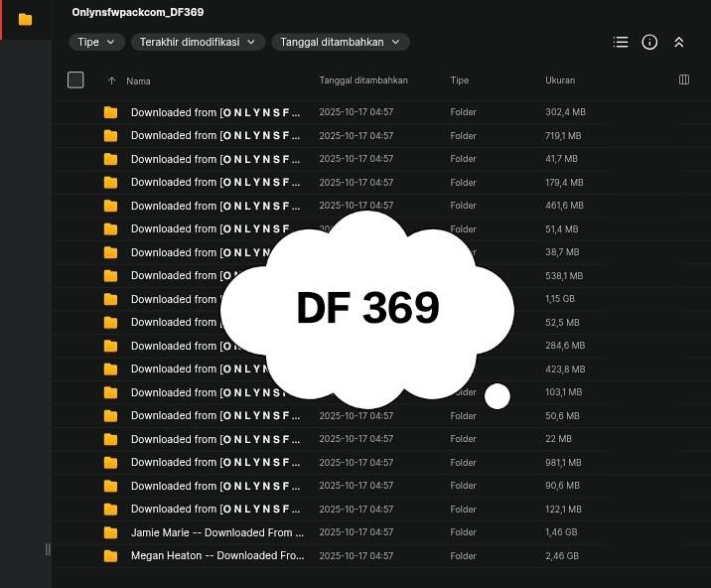Sort by the Nama column header
711x588 pixels.
[x=138, y=81]
